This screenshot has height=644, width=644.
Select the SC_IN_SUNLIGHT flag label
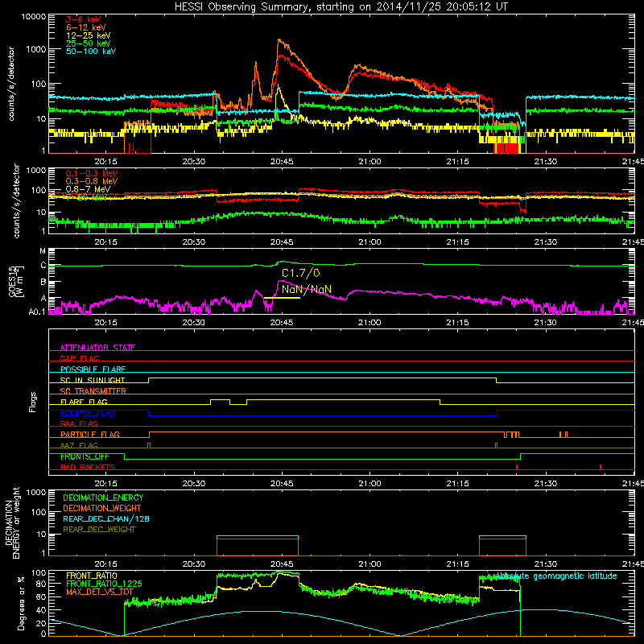(93, 380)
